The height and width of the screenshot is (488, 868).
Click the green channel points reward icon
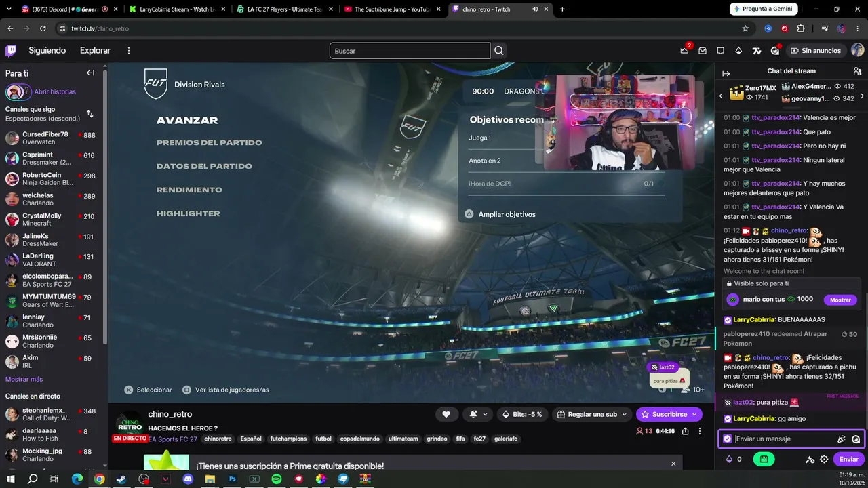(764, 459)
